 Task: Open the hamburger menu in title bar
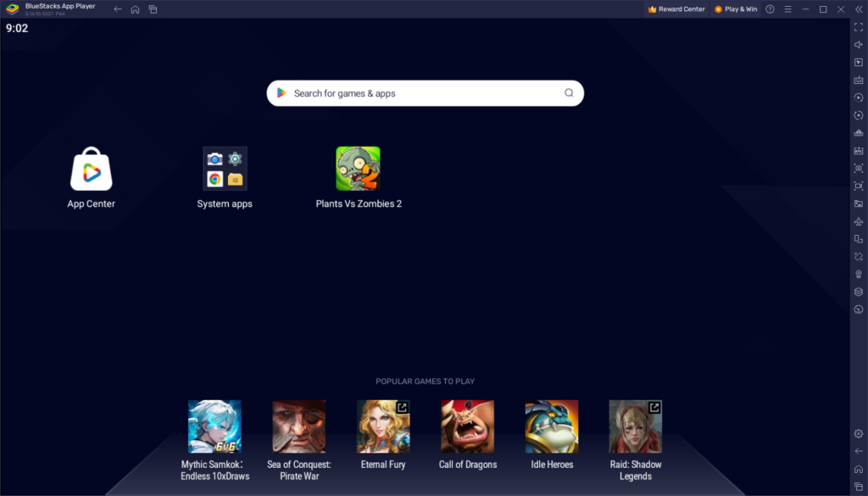787,9
